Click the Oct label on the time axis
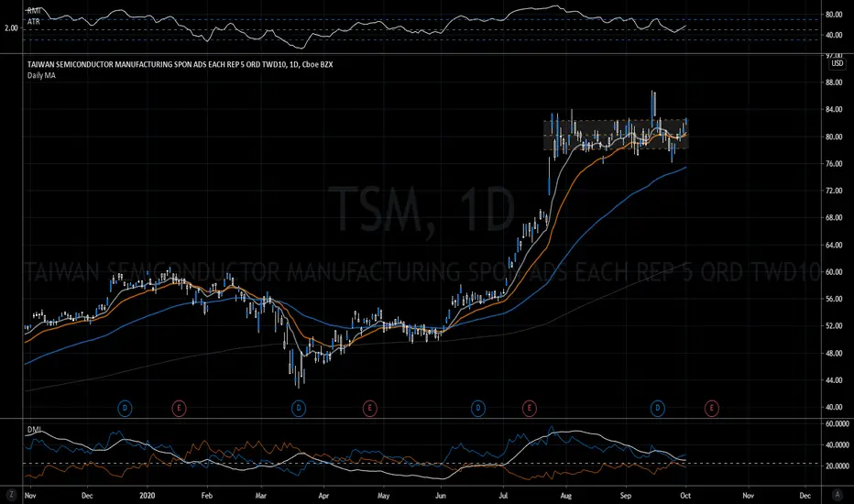This screenshot has width=854, height=504. tap(685, 496)
